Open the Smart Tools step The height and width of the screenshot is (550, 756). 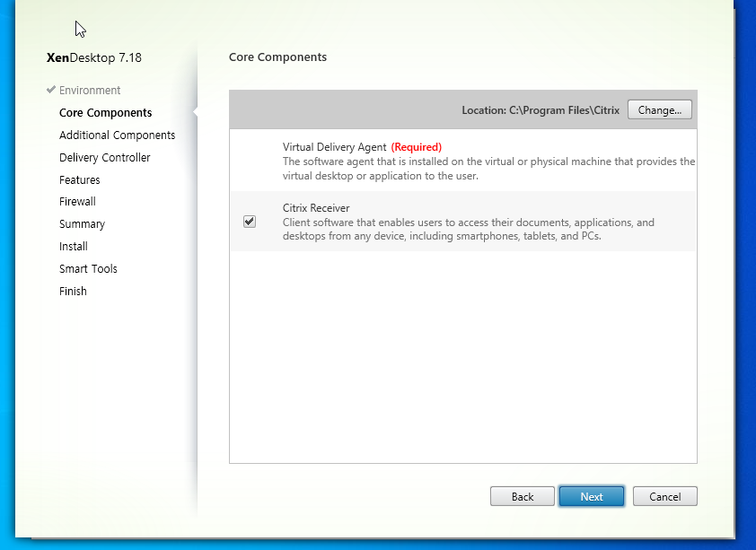[x=88, y=269]
